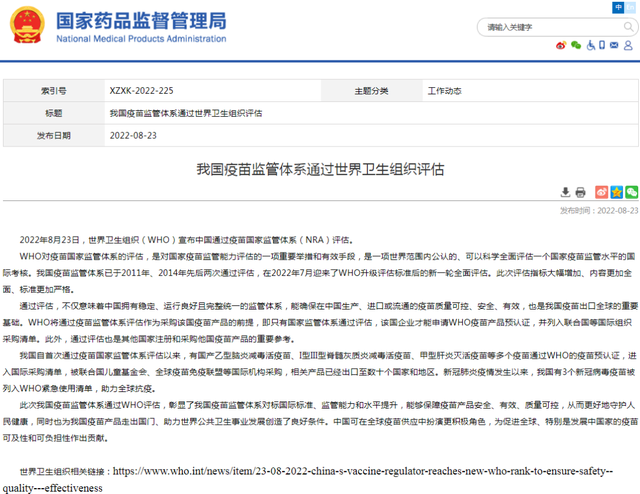
Task: Click the large article headline
Action: 320,169
